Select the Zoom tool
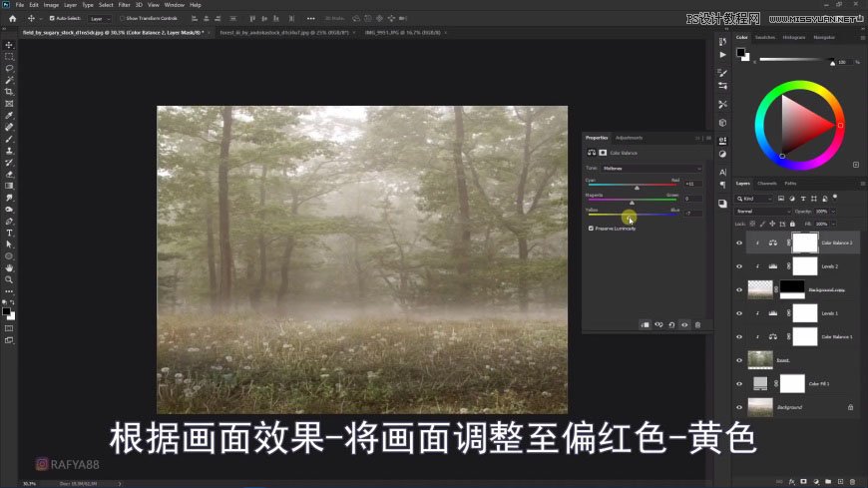Image resolution: width=868 pixels, height=488 pixels. pyautogui.click(x=9, y=279)
